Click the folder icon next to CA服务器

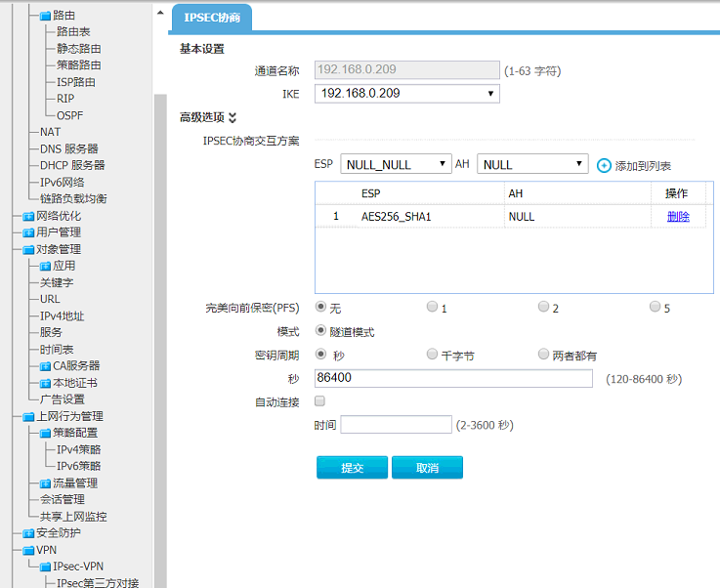45,366
